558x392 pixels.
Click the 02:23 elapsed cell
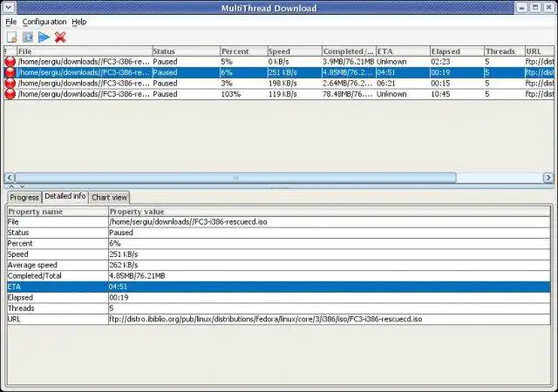[x=457, y=62]
